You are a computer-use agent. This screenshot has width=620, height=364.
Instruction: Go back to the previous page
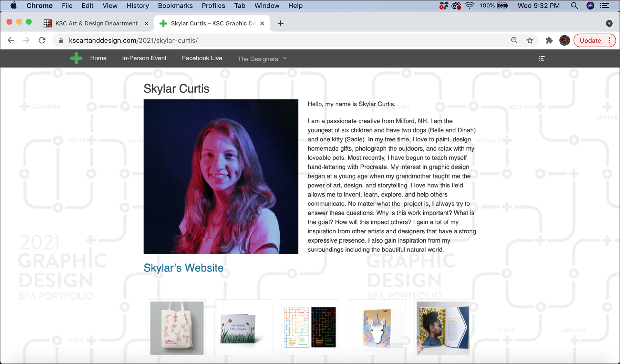[11, 40]
